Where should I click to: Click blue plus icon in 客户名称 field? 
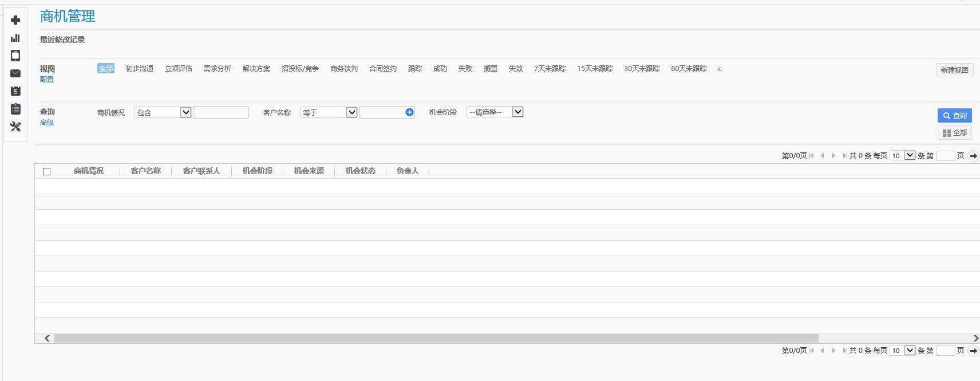(x=409, y=112)
